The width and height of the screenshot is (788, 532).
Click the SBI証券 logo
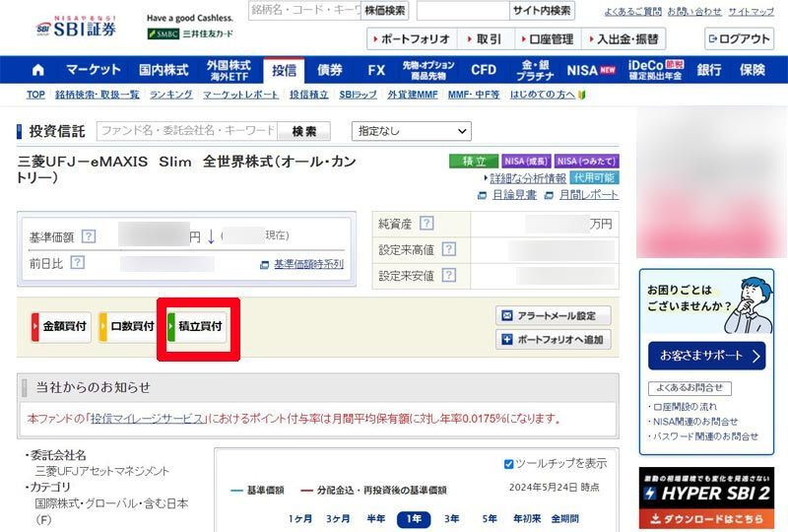click(77, 28)
